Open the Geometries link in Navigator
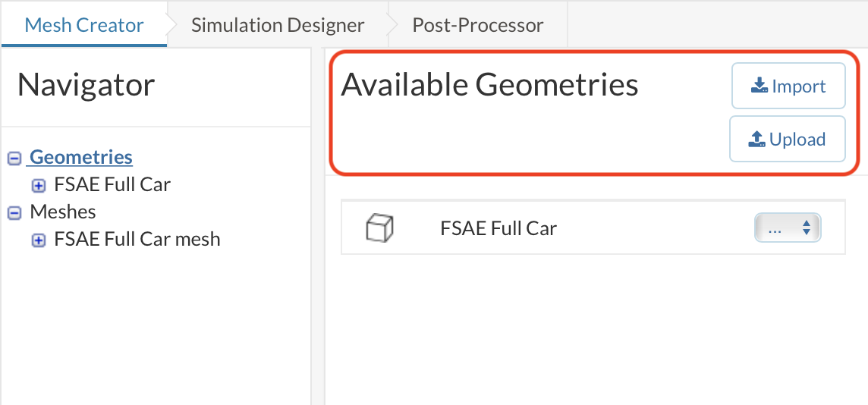The width and height of the screenshot is (868, 405). pos(80,157)
